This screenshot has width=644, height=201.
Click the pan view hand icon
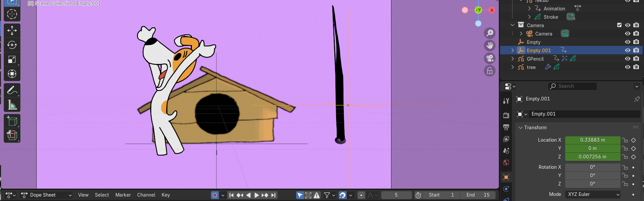(x=490, y=46)
